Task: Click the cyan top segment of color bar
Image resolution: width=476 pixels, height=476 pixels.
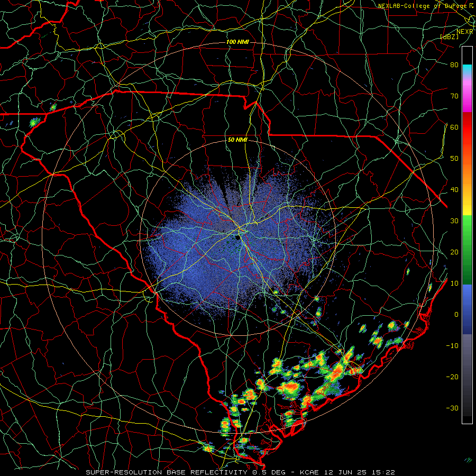Action: point(467,70)
